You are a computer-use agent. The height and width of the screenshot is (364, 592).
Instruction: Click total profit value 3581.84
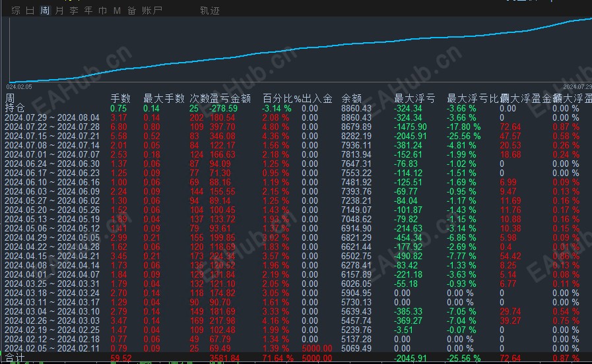pos(224,358)
